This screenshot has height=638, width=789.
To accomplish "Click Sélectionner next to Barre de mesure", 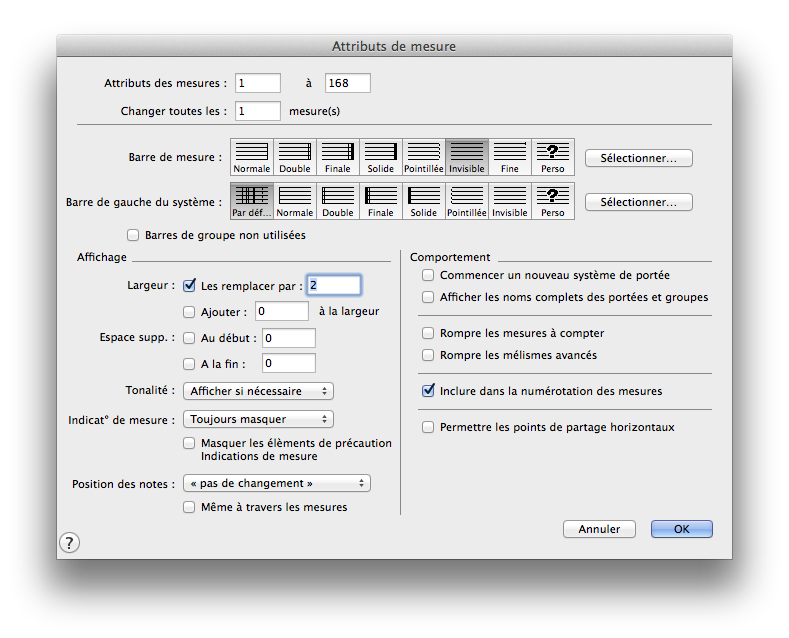I will (638, 158).
